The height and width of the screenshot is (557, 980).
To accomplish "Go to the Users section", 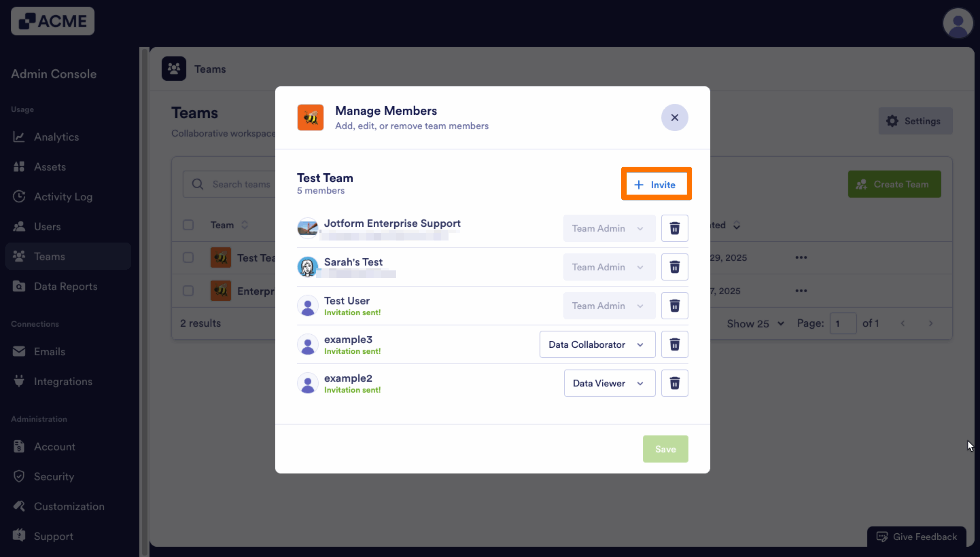I will (x=47, y=226).
